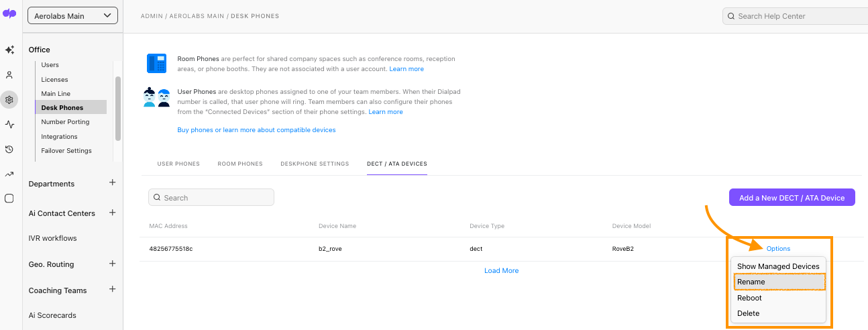868x330 pixels.
Task: Click the Geo. Routing section label
Action: coord(51,264)
